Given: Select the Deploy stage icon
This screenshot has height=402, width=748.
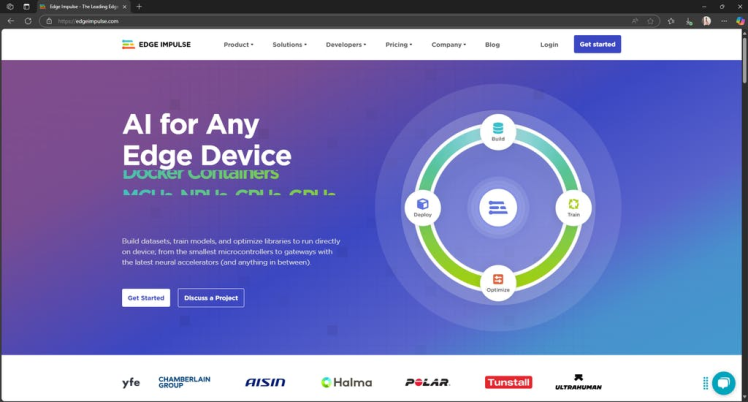Looking at the screenshot, I should click(x=422, y=208).
